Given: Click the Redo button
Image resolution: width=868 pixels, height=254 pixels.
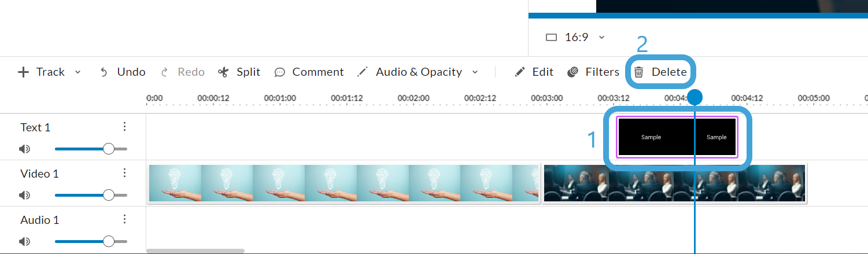Looking at the screenshot, I should click(x=183, y=72).
